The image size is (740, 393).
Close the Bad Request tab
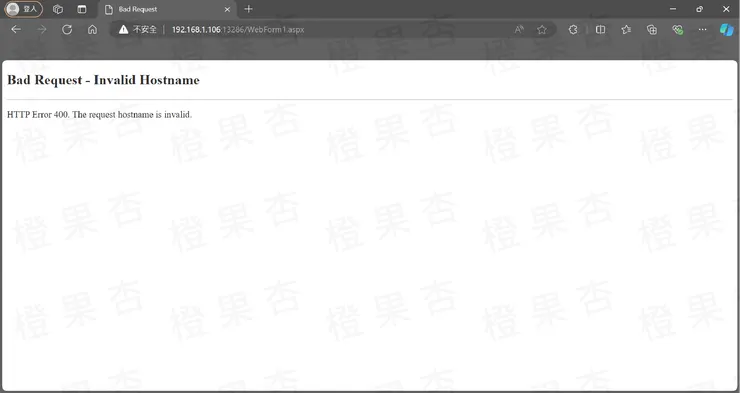pos(227,9)
